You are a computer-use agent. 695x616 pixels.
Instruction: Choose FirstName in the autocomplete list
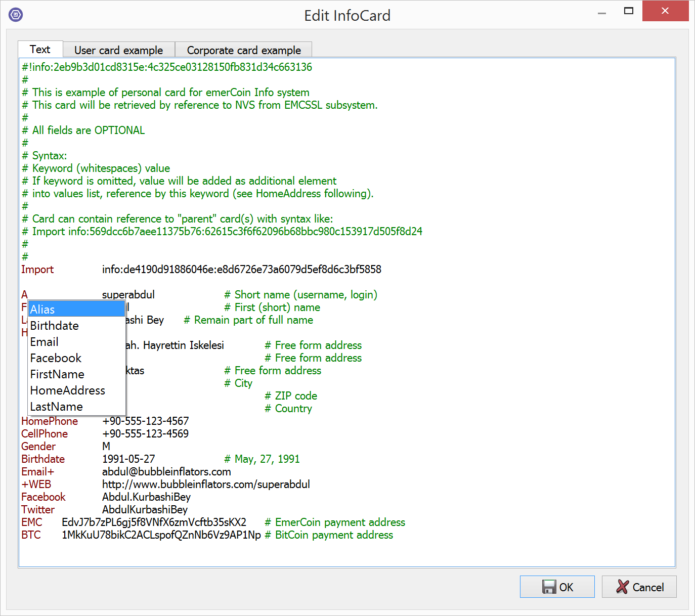click(x=76, y=374)
